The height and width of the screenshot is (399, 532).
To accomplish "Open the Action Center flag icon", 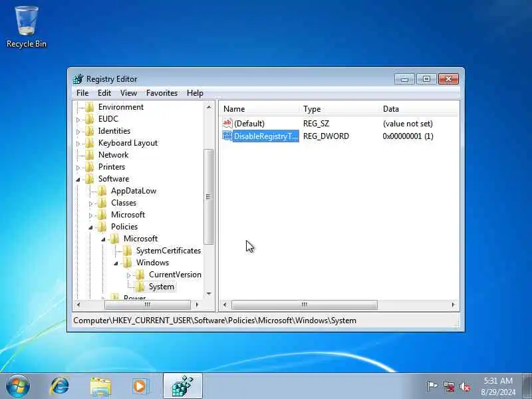I will pyautogui.click(x=432, y=386).
